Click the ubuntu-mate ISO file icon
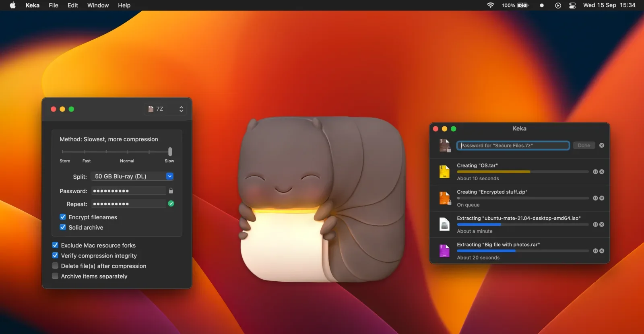Screen dimensions: 644x334 coord(444,225)
